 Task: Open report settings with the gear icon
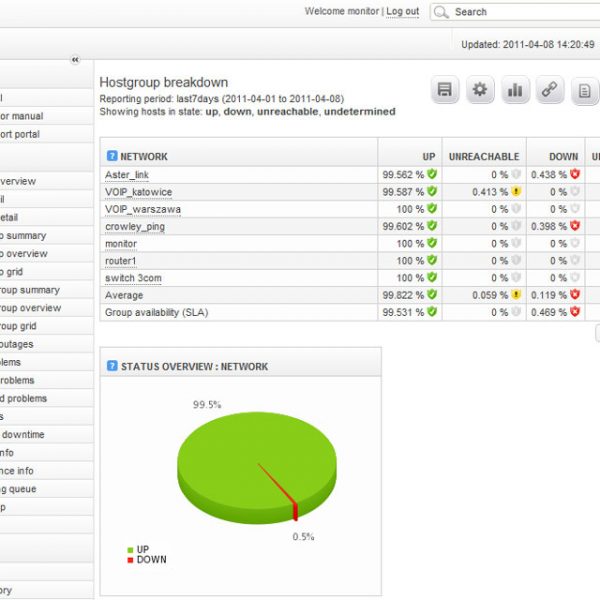pos(480,90)
